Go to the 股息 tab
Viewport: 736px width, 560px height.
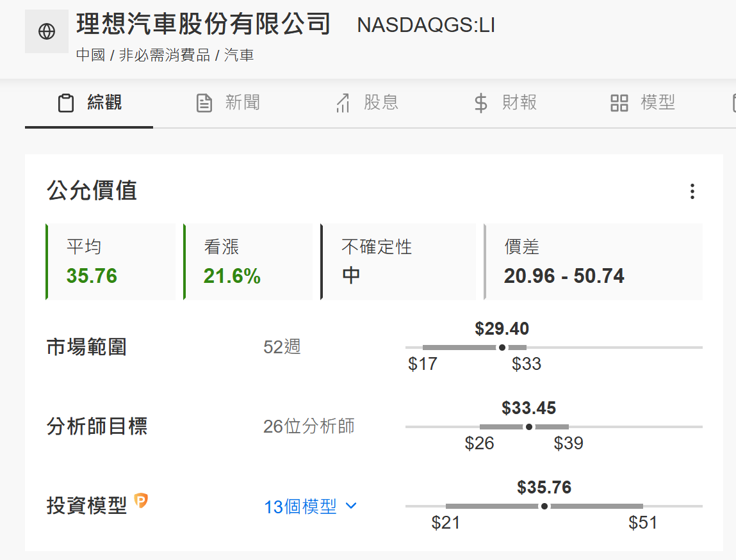click(x=366, y=102)
